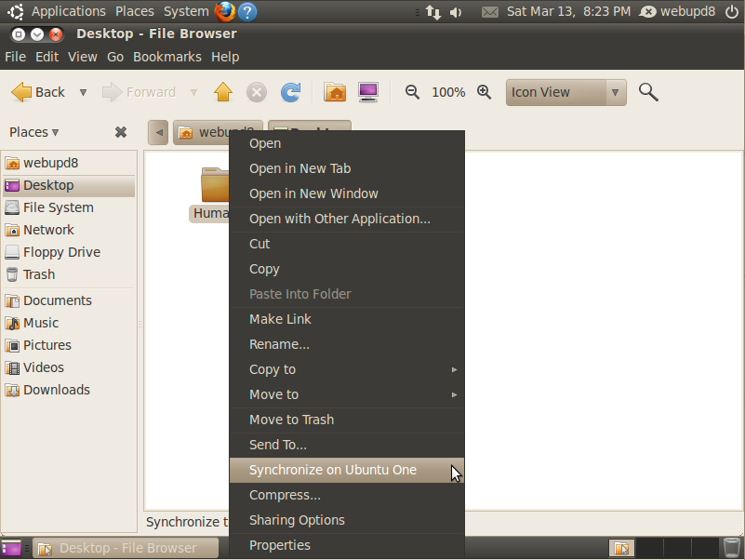
Task: Click the power session icon
Action: pos(732,11)
